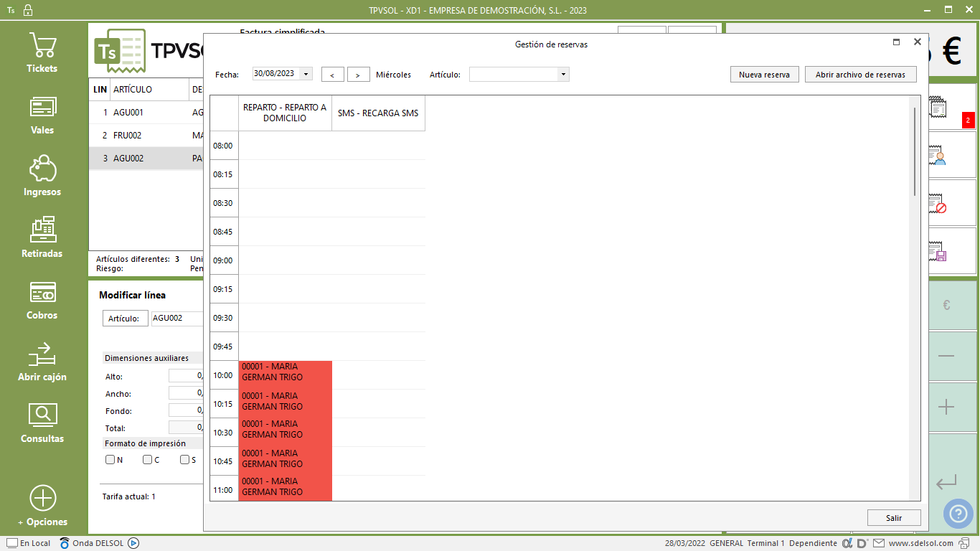Image resolution: width=980 pixels, height=551 pixels.
Task: Select the SMS - RECARGA SMS column header
Action: coord(378,113)
